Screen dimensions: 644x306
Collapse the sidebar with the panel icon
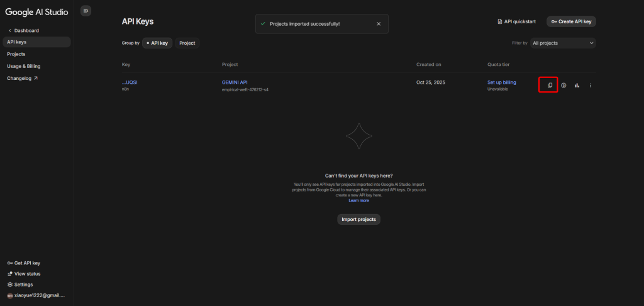pyautogui.click(x=86, y=11)
